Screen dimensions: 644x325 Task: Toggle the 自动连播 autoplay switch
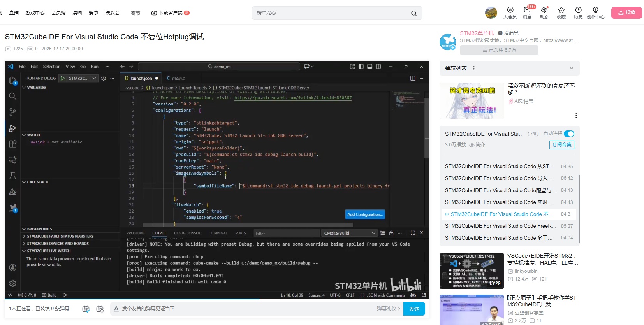569,134
